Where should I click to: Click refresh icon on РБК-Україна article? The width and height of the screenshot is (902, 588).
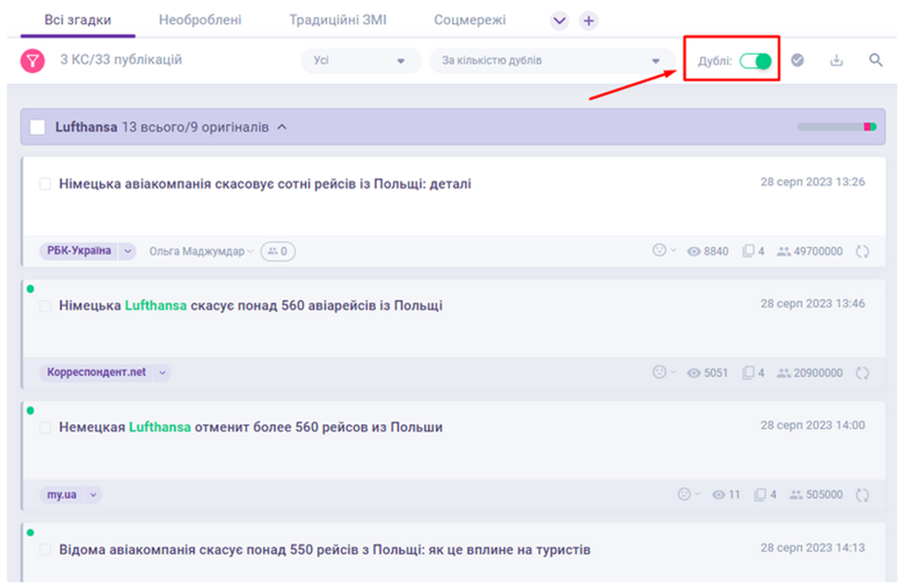point(862,251)
